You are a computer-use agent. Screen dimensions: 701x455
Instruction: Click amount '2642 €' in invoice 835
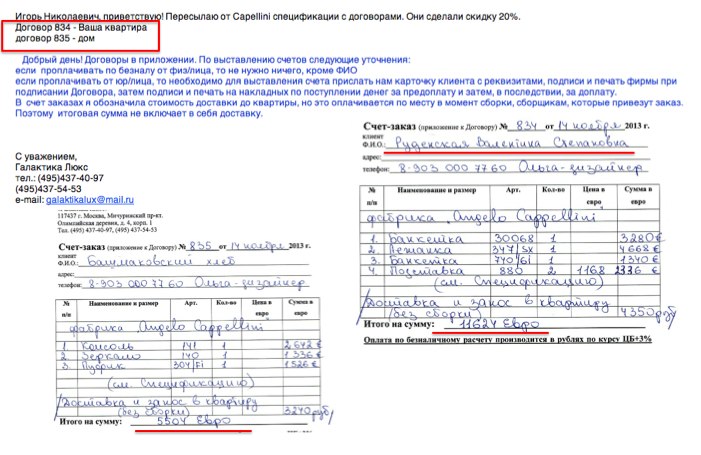coord(302,345)
